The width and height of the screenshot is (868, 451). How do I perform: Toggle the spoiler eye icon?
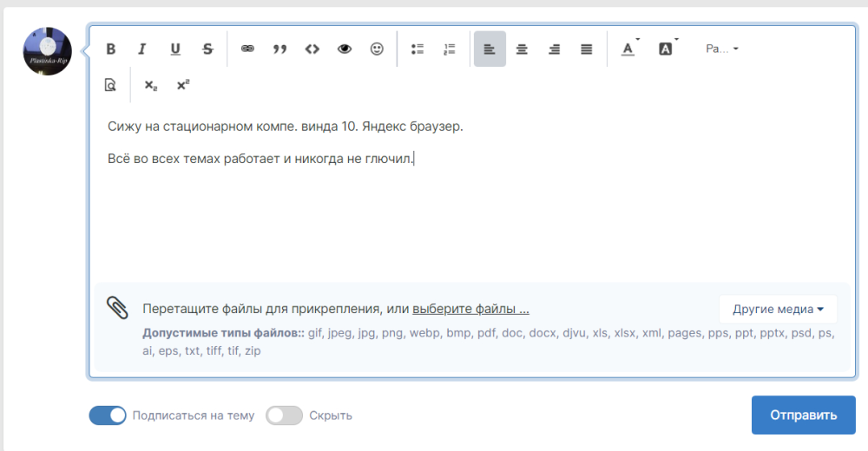(x=345, y=49)
